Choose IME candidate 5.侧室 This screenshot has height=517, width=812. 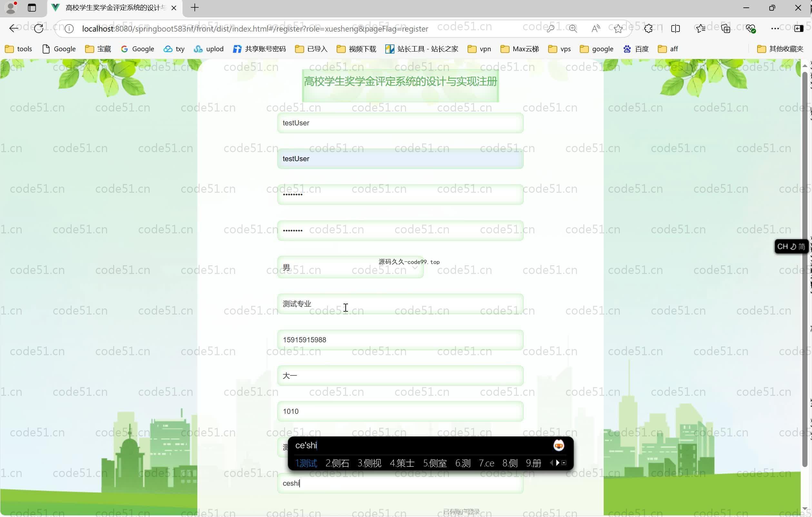(435, 463)
